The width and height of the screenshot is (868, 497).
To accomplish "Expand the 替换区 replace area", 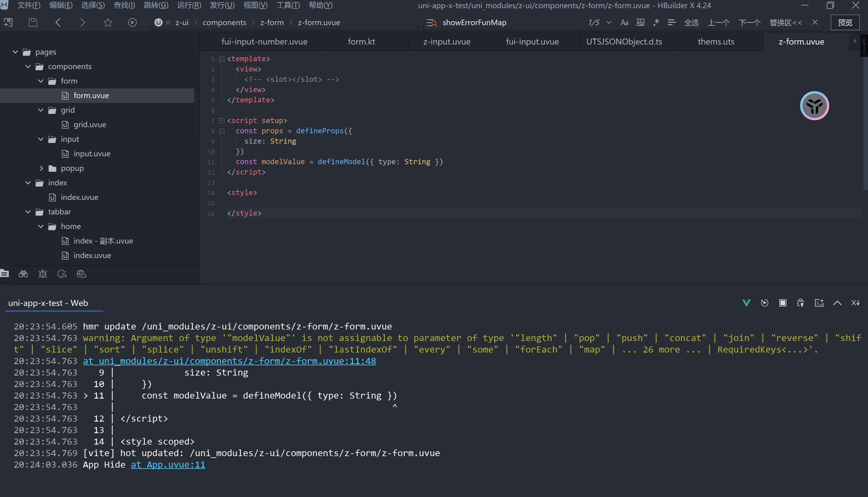I will 786,22.
